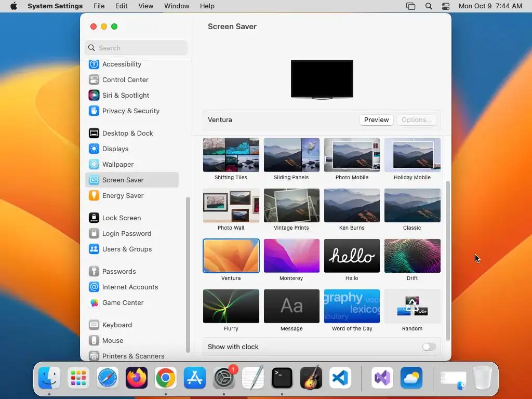Image resolution: width=532 pixels, height=399 pixels.
Task: Click the sidebar scrollbar
Action: click(x=188, y=275)
